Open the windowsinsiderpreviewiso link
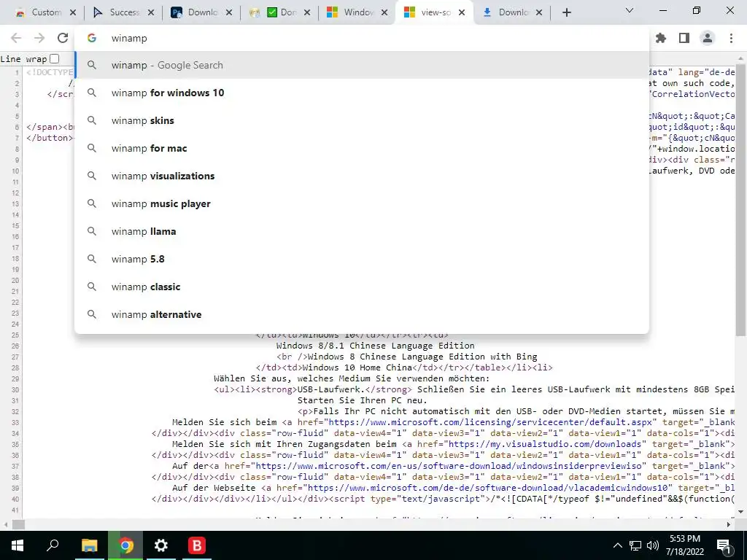Viewport: 747px width, 560px height. pyautogui.click(x=449, y=466)
